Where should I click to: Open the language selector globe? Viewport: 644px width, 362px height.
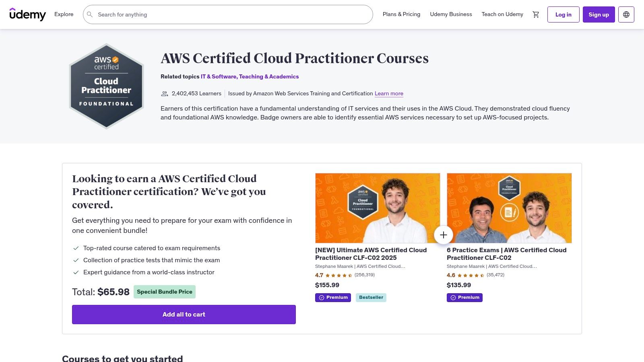point(626,14)
